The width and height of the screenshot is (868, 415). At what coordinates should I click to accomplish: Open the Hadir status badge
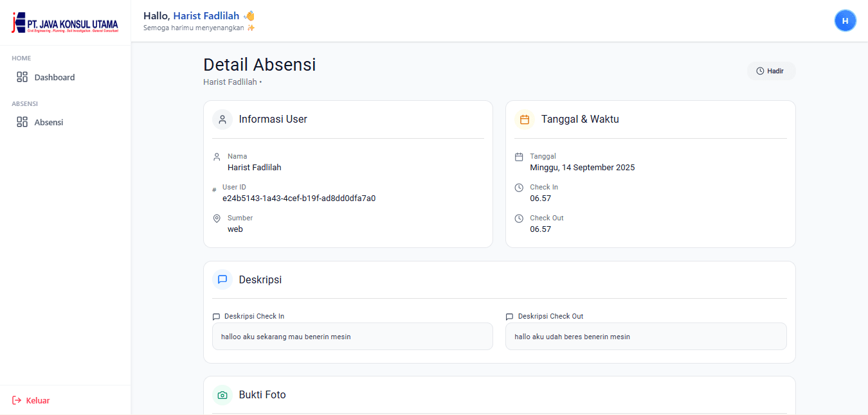[771, 71]
